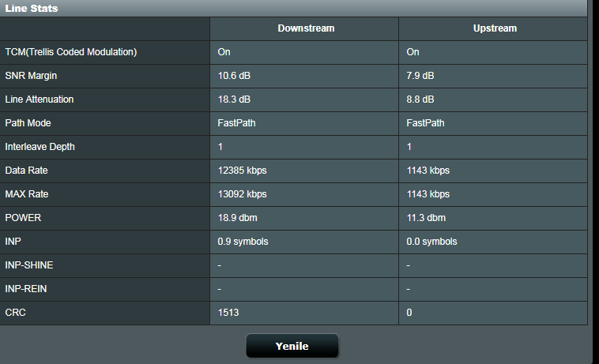The image size is (599, 364).
Task: Select the downstream Line Attenuation value 18.3 dB
Action: (234, 99)
